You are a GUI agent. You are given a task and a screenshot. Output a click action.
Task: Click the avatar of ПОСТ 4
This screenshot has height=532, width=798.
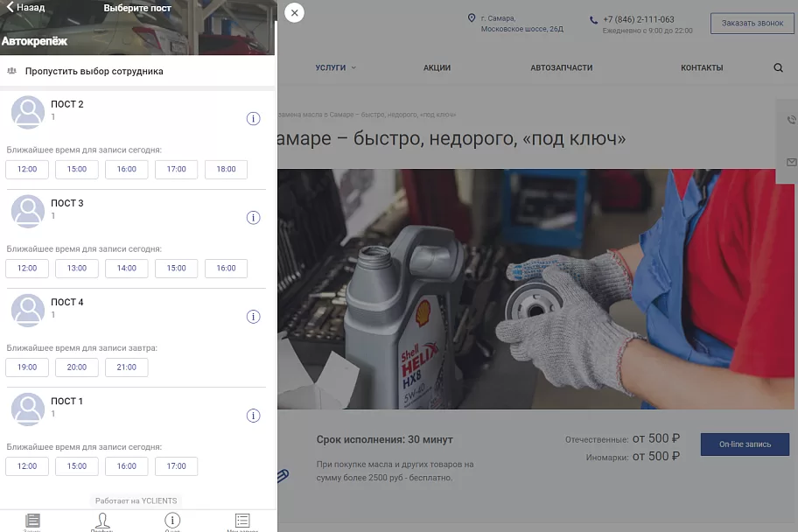click(28, 310)
